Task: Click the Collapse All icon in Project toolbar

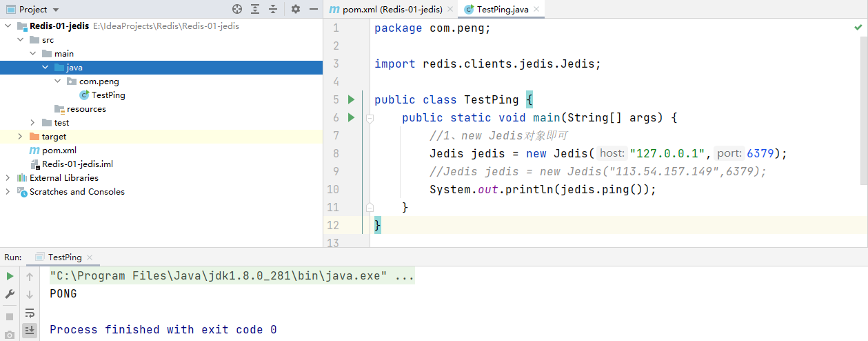Action: (x=273, y=9)
